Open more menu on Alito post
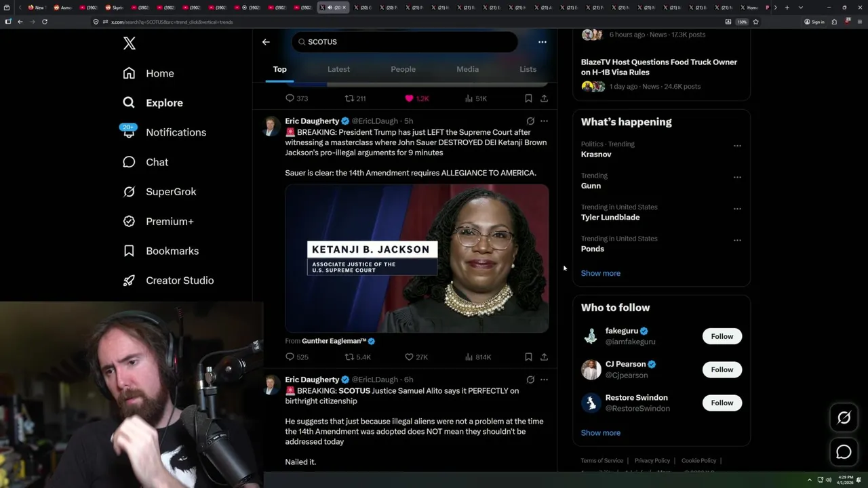The image size is (868, 488). tap(544, 380)
